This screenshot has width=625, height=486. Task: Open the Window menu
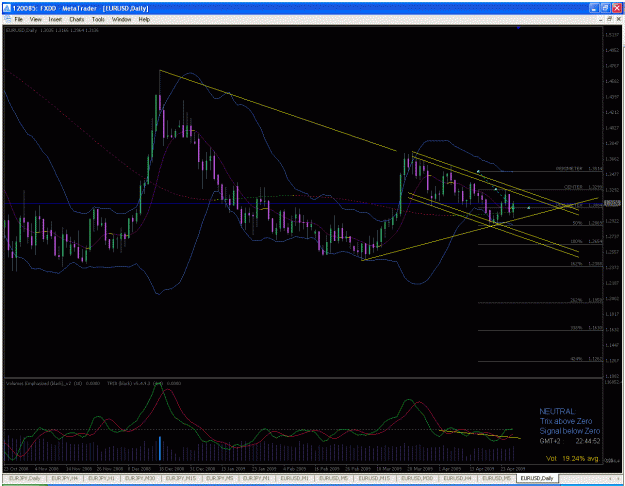[x=121, y=19]
